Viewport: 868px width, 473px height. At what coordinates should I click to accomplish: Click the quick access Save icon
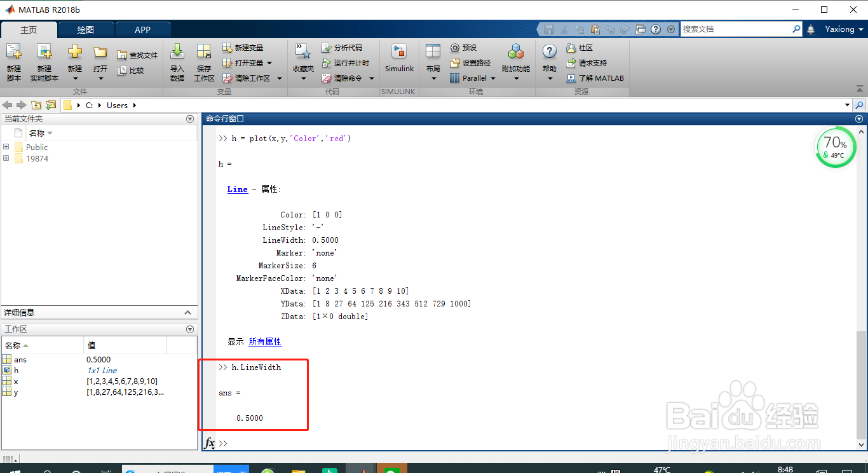pos(549,29)
